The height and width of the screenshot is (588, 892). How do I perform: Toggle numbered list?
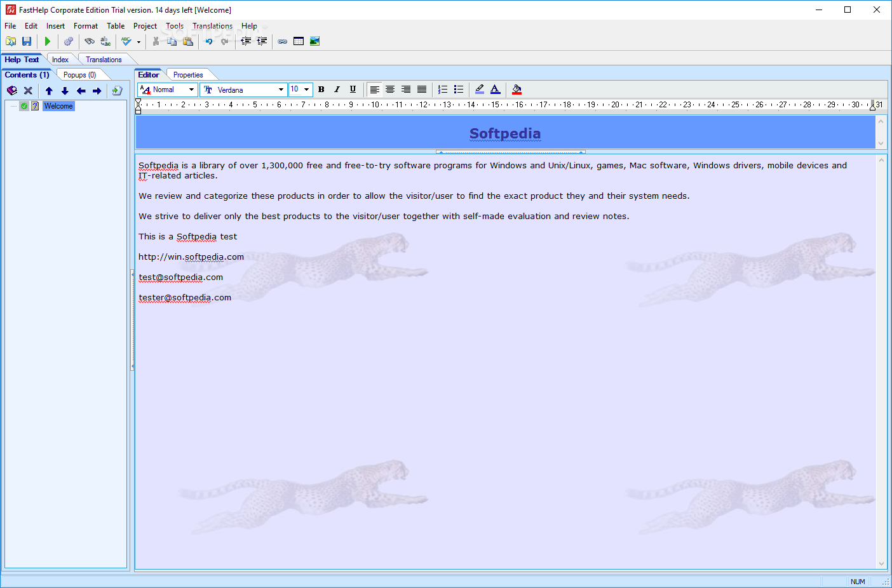click(x=443, y=90)
